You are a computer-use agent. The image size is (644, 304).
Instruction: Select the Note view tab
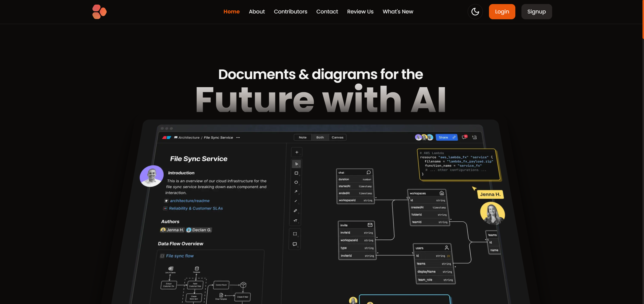(302, 137)
